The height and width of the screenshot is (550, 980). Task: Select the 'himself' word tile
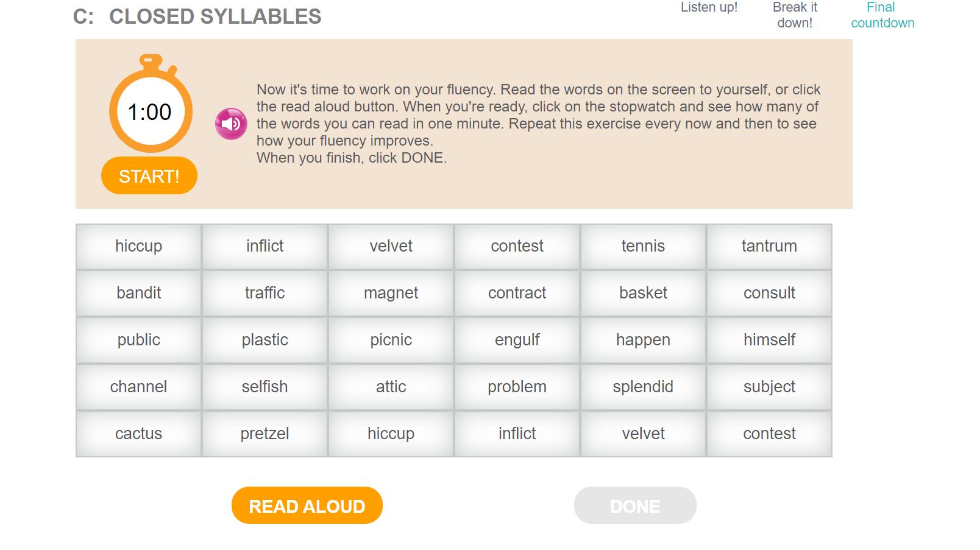769,340
